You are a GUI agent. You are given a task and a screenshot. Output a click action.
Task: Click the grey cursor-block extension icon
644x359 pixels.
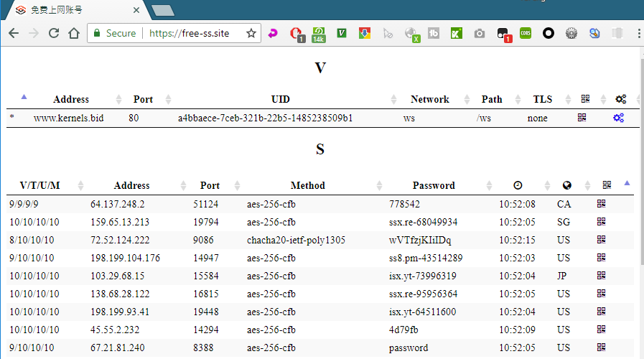click(x=388, y=33)
